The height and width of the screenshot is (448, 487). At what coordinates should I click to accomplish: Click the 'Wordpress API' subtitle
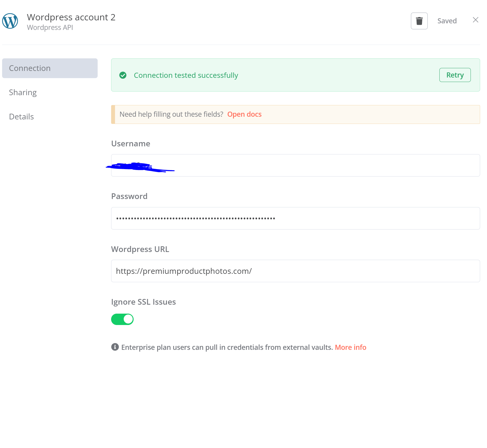point(50,28)
